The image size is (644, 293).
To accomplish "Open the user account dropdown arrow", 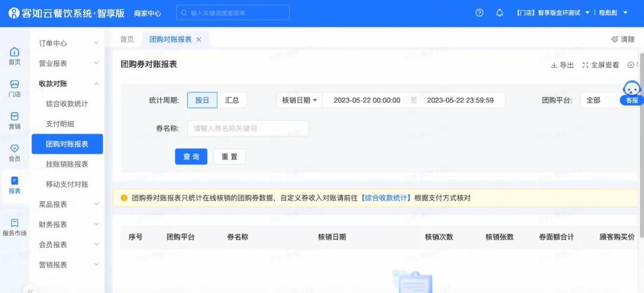I will click(626, 13).
